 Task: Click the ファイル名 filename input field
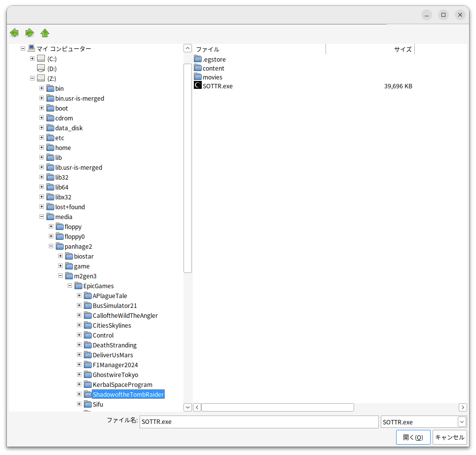[259, 421]
